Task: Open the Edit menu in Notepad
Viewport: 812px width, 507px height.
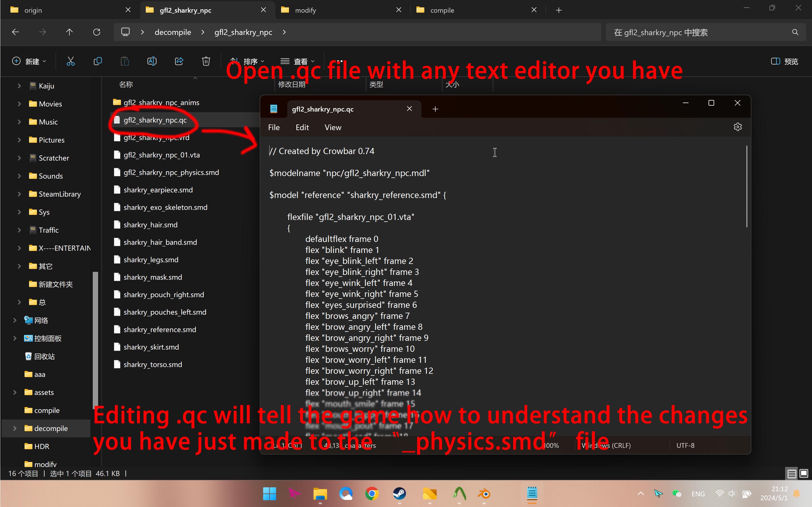Action: (302, 127)
